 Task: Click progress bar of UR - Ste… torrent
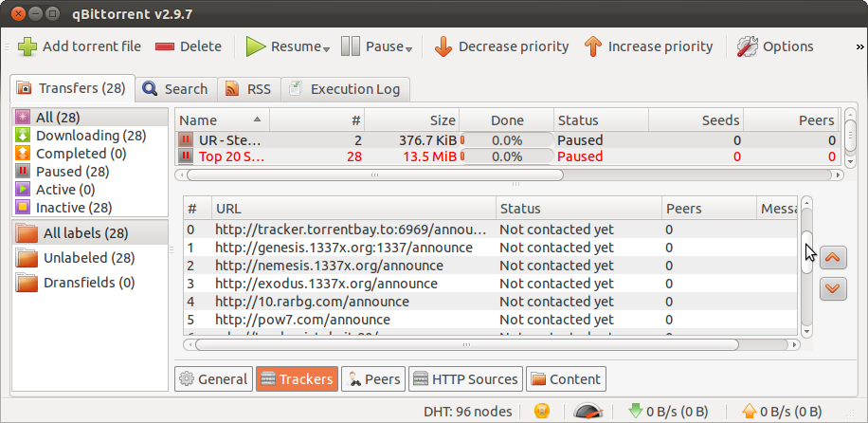(506, 140)
